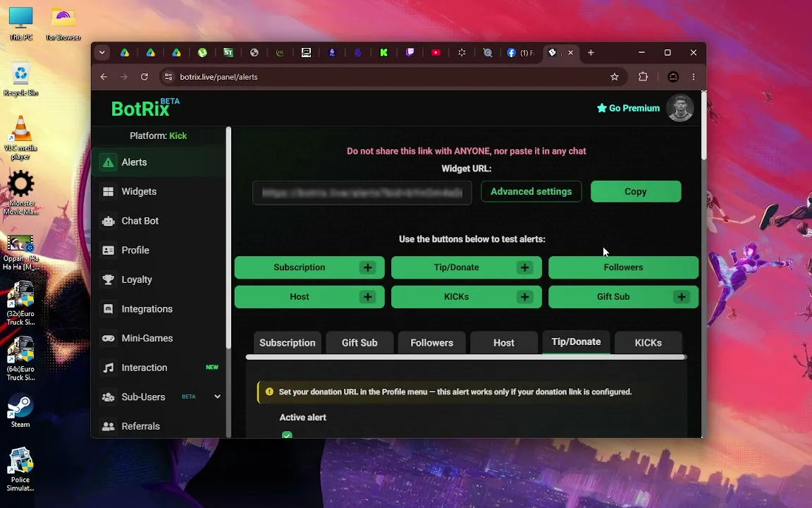Click the Go Premium star link
Viewport: 812px width, 508px height.
(628, 109)
